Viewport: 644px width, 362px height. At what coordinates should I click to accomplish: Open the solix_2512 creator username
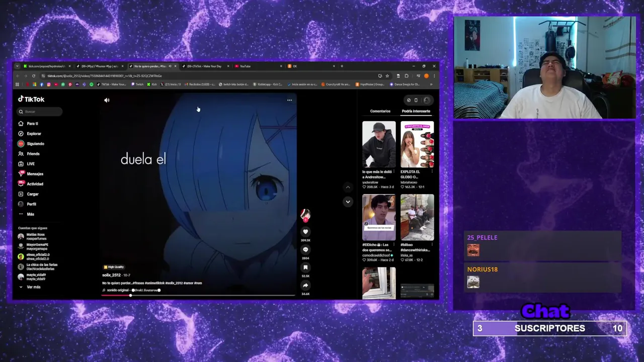(x=111, y=275)
